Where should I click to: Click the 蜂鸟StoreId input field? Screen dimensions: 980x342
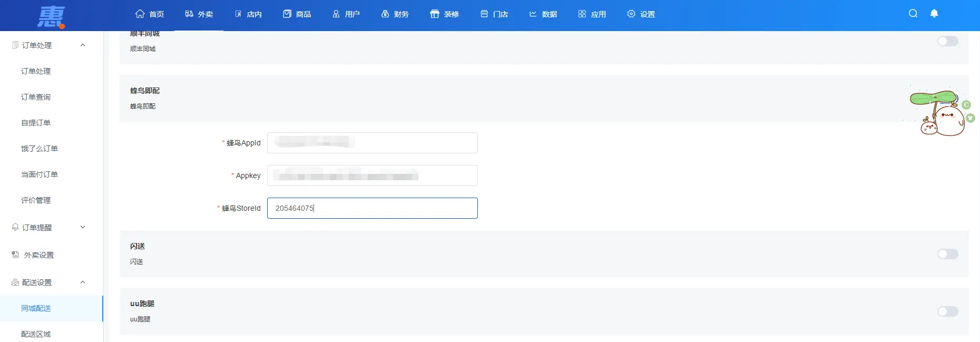[x=372, y=208]
